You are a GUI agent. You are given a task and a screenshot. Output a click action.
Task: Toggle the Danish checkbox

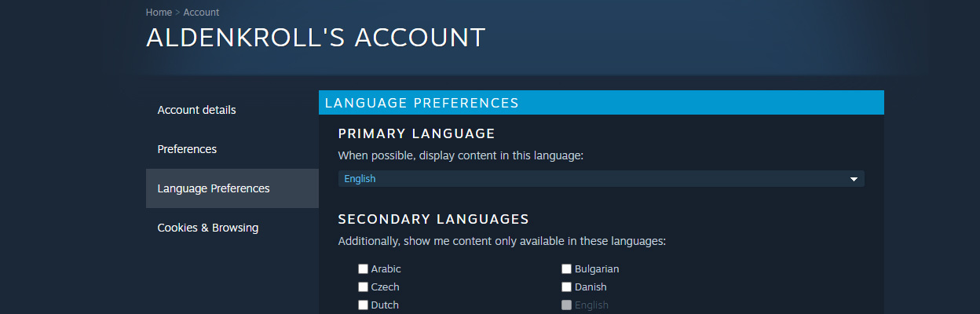tap(566, 287)
